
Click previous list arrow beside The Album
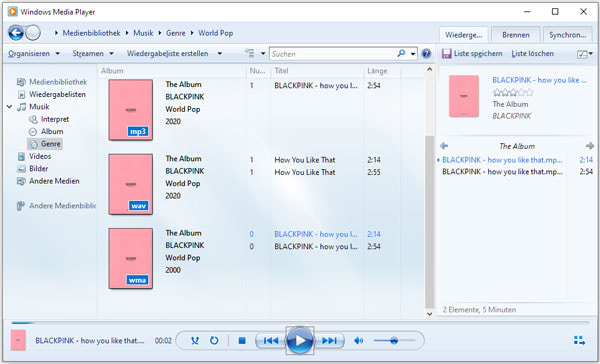point(444,146)
